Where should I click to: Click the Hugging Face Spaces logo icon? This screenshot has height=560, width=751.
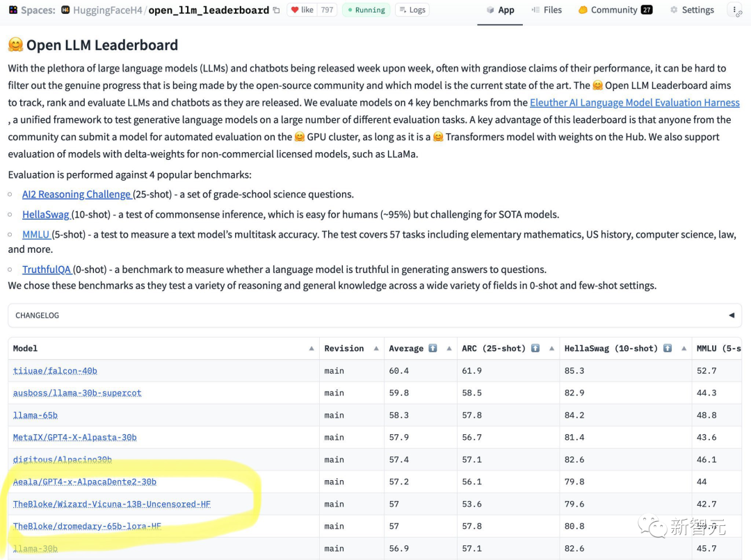(x=13, y=10)
